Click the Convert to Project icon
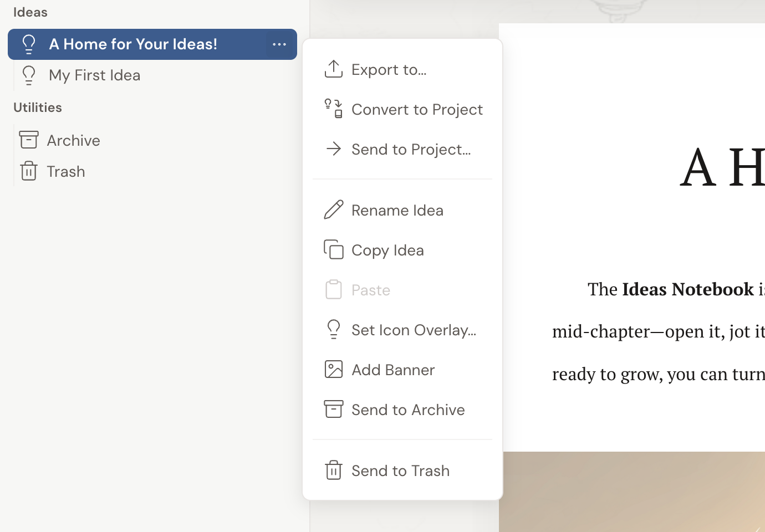The width and height of the screenshot is (765, 532). pyautogui.click(x=333, y=109)
